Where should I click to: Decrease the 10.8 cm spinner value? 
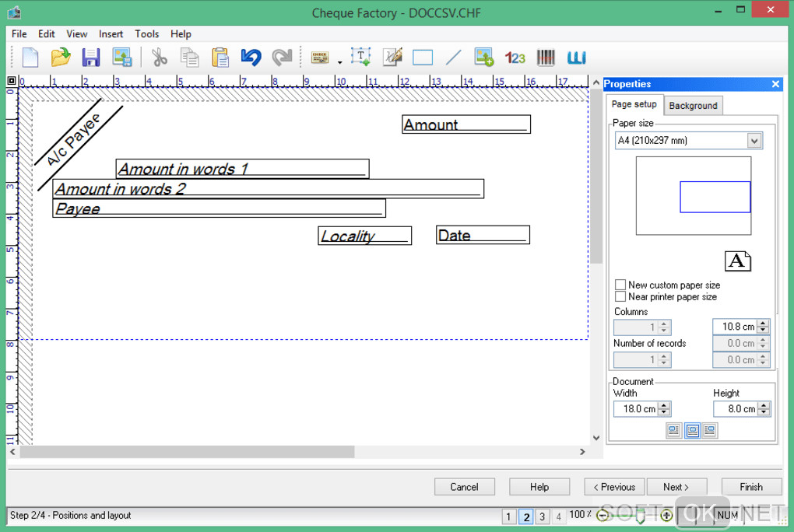coord(764,330)
